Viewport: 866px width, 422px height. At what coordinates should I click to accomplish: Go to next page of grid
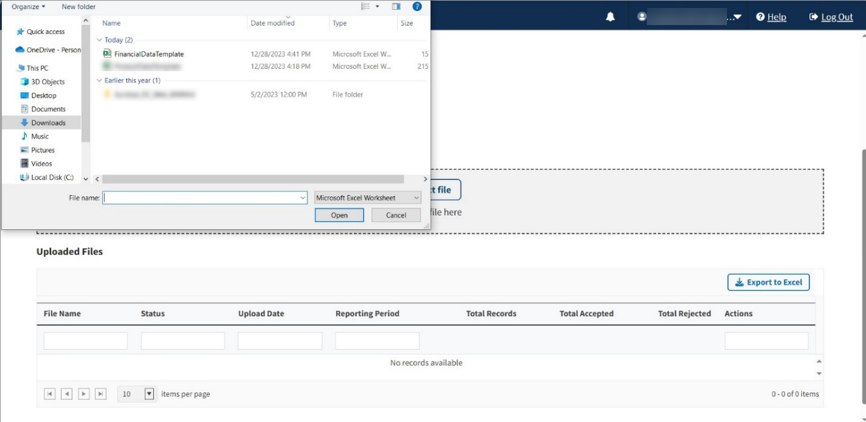tap(83, 394)
